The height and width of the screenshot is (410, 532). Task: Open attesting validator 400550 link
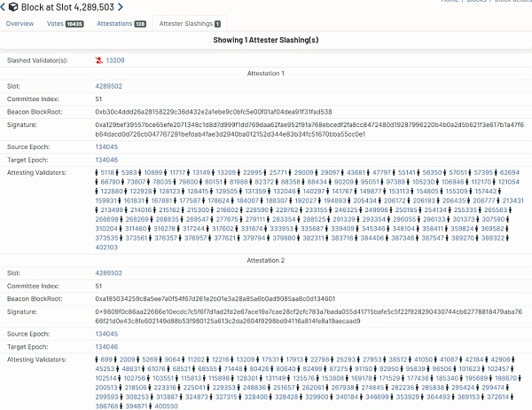[x=167, y=406]
